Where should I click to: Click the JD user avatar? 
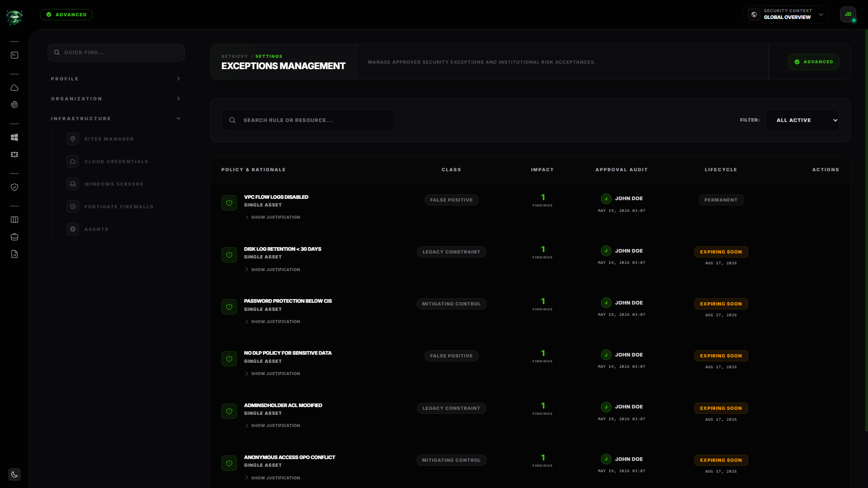[848, 14]
